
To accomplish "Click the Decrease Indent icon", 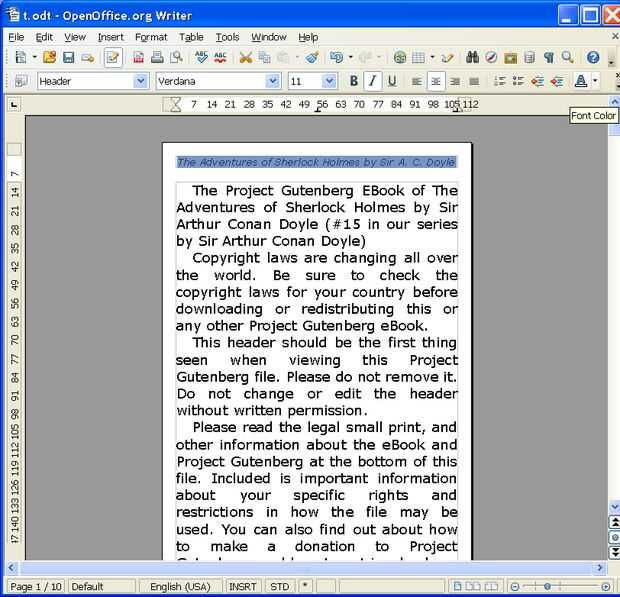I will [x=537, y=81].
